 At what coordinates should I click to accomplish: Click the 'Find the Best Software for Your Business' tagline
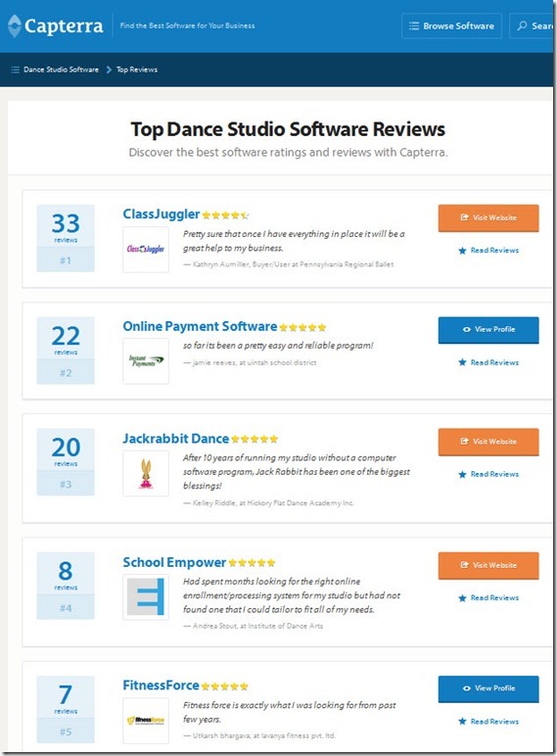tap(187, 25)
